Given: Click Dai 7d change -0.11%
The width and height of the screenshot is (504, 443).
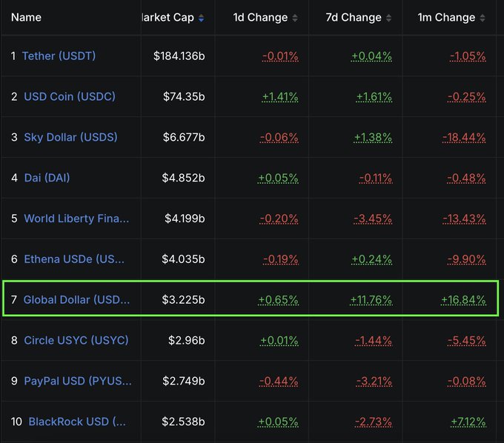Looking at the screenshot, I should (376, 178).
